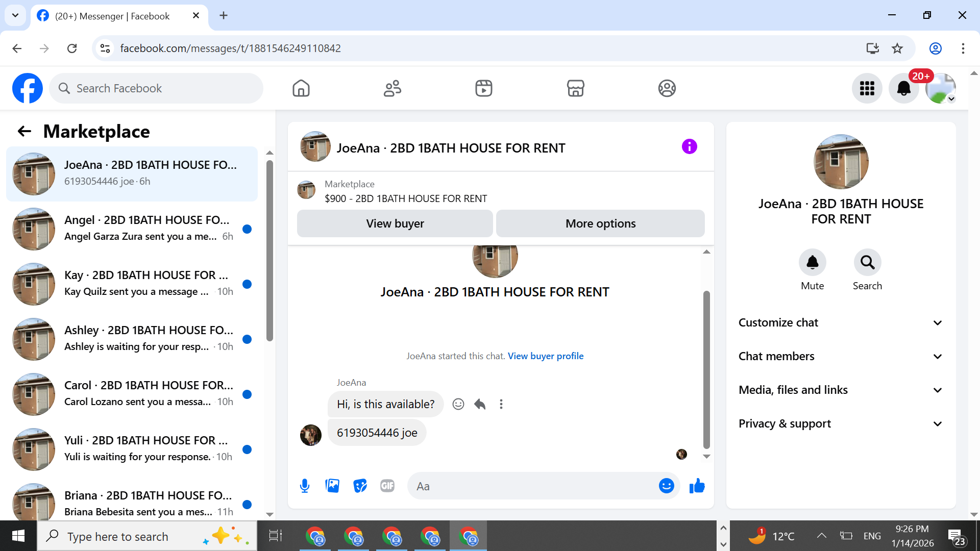Click the chat messages vertical scrollbar
Viewport: 980px width, 551px height.
pyautogui.click(x=706, y=369)
